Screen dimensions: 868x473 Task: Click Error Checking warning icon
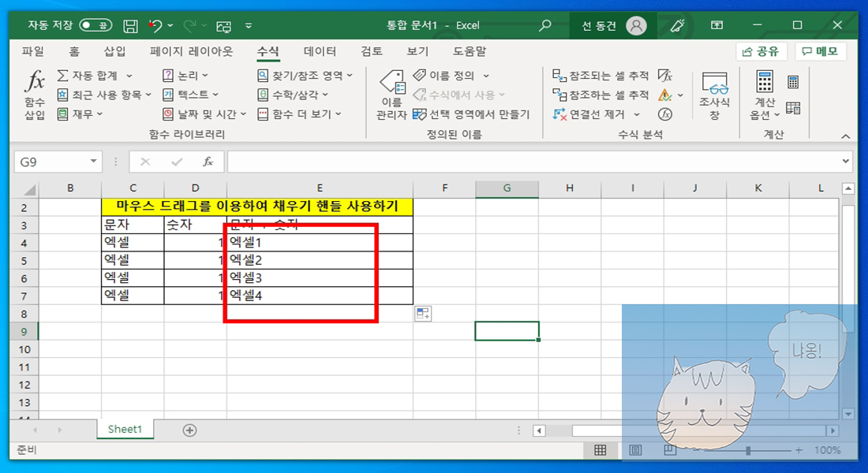[x=665, y=95]
